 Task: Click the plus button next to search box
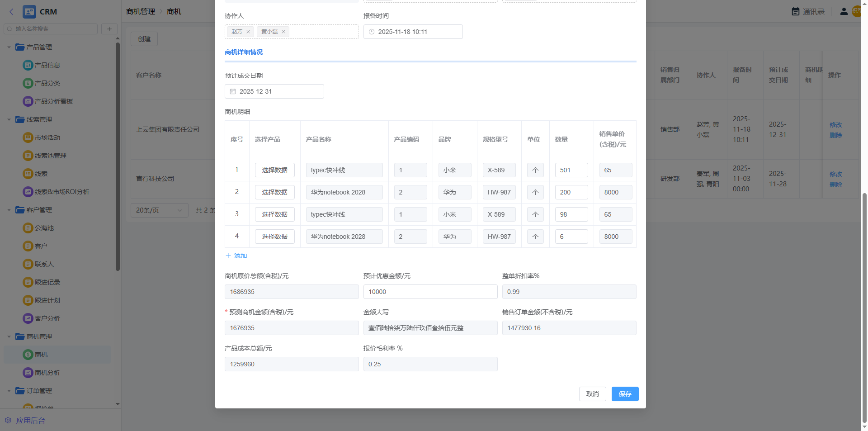109,29
